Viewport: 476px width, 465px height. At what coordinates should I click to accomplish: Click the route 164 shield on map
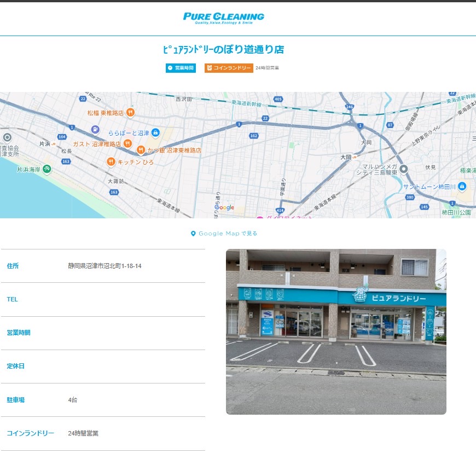pos(62,137)
